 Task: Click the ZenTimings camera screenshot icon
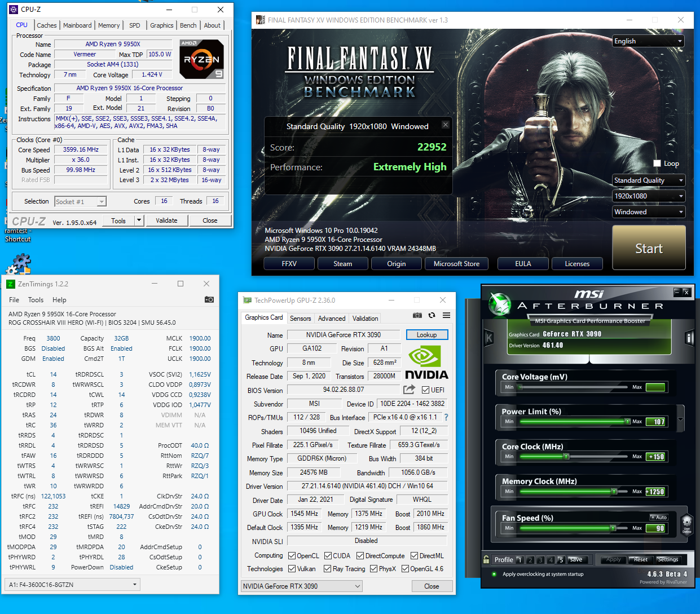[209, 299]
